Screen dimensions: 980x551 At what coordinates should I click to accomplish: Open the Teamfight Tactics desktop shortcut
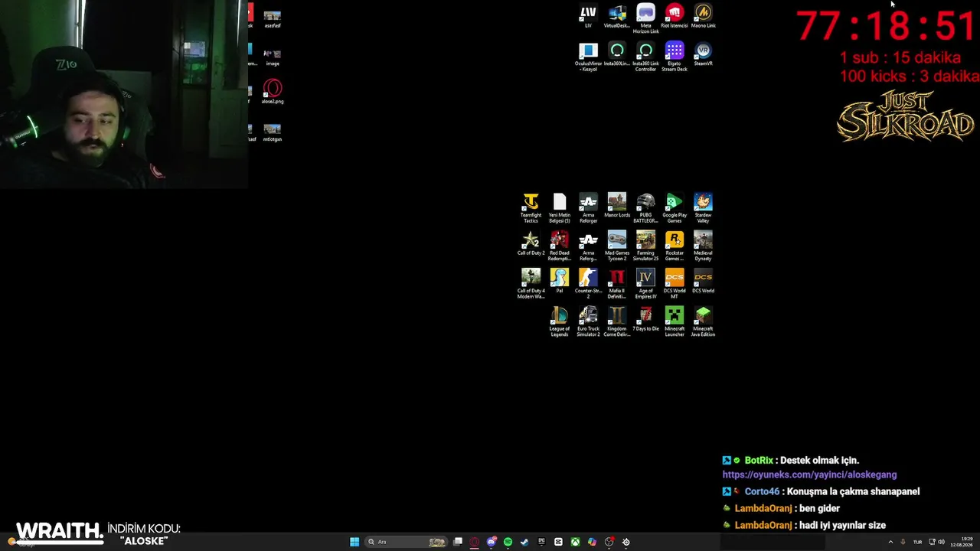click(x=531, y=208)
